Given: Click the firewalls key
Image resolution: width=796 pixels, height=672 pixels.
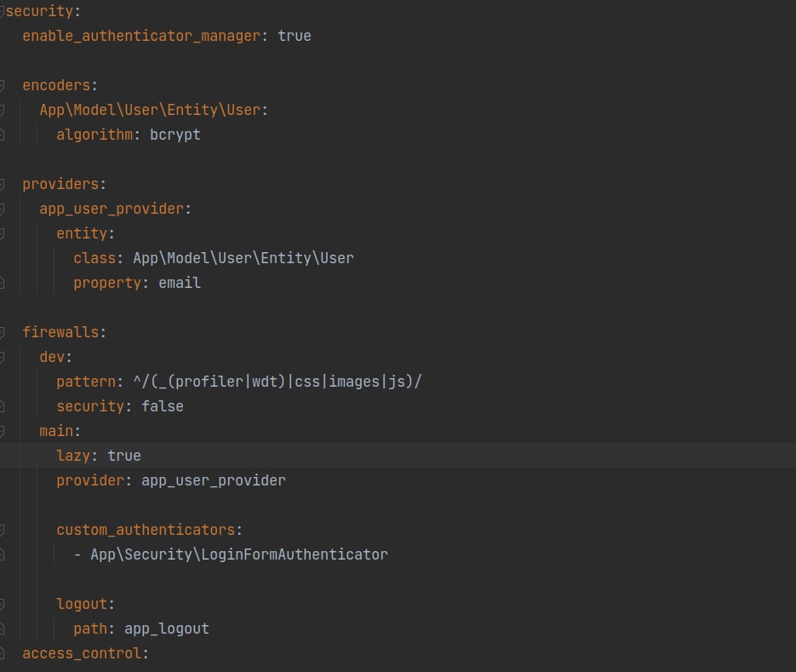Looking at the screenshot, I should click(x=60, y=332).
